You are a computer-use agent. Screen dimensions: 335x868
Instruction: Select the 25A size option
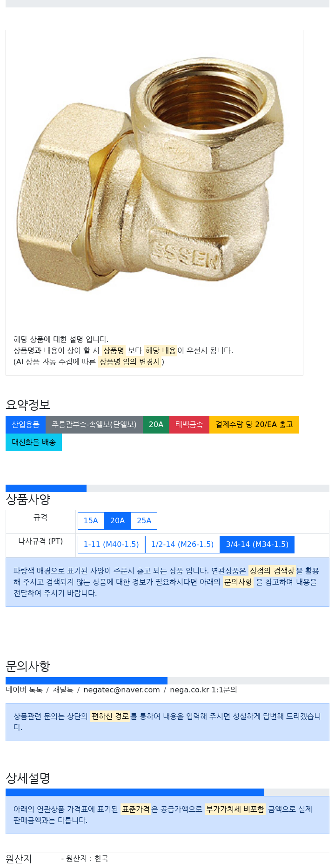point(144,521)
